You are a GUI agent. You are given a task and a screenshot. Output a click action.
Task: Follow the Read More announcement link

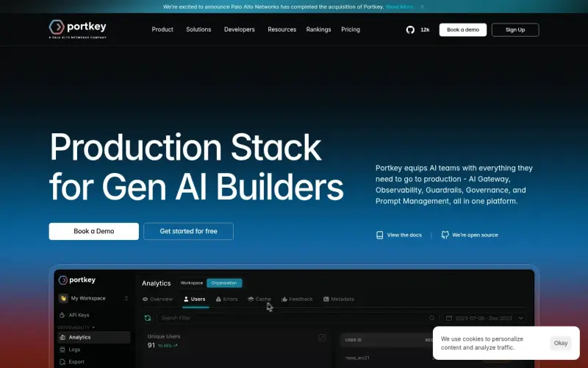coord(400,7)
